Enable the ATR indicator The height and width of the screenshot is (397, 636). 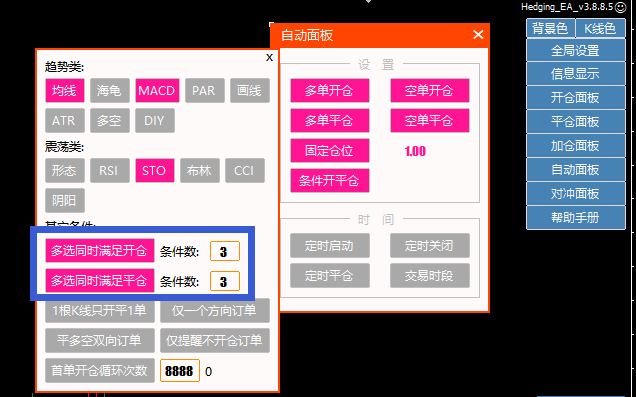click(x=65, y=120)
